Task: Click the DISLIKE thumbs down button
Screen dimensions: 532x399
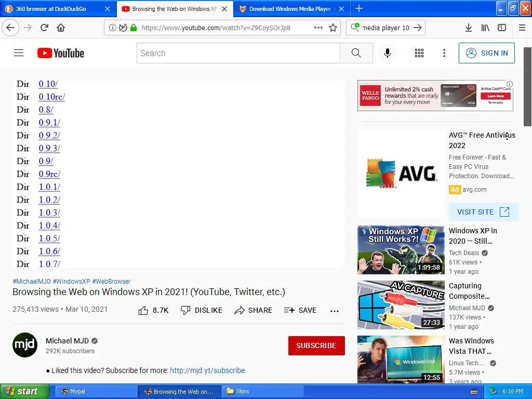Action: tap(202, 310)
